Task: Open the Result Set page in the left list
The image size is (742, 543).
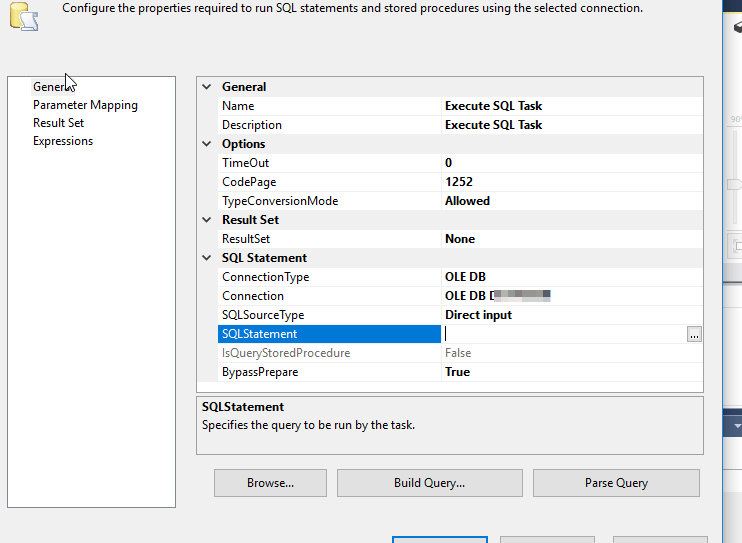Action: [58, 123]
